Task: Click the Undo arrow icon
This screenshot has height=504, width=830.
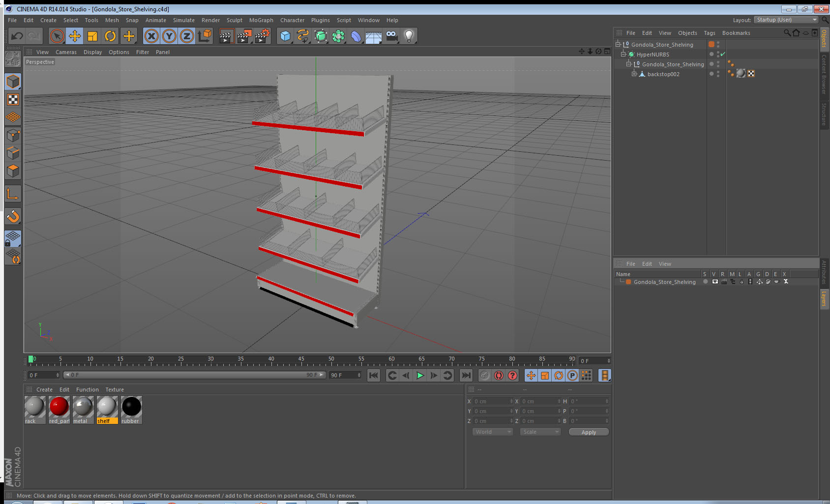Action: [17, 36]
